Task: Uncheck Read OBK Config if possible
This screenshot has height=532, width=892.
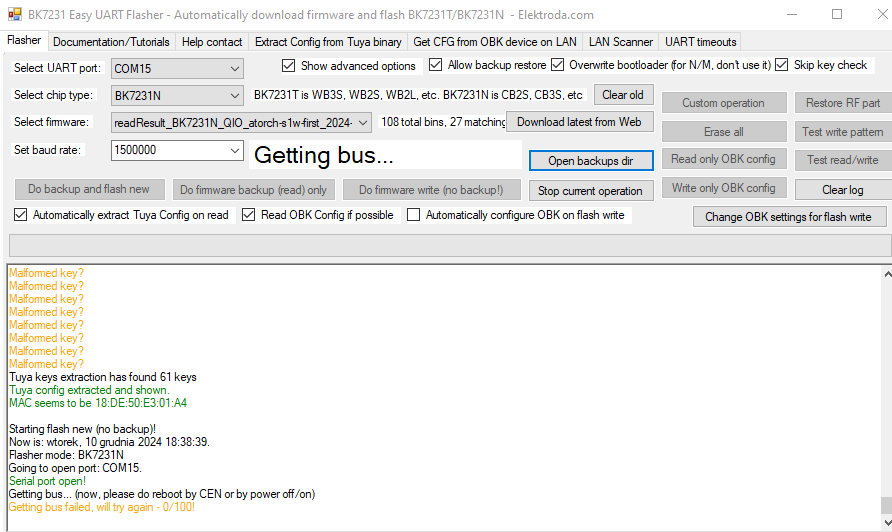Action: 249,215
